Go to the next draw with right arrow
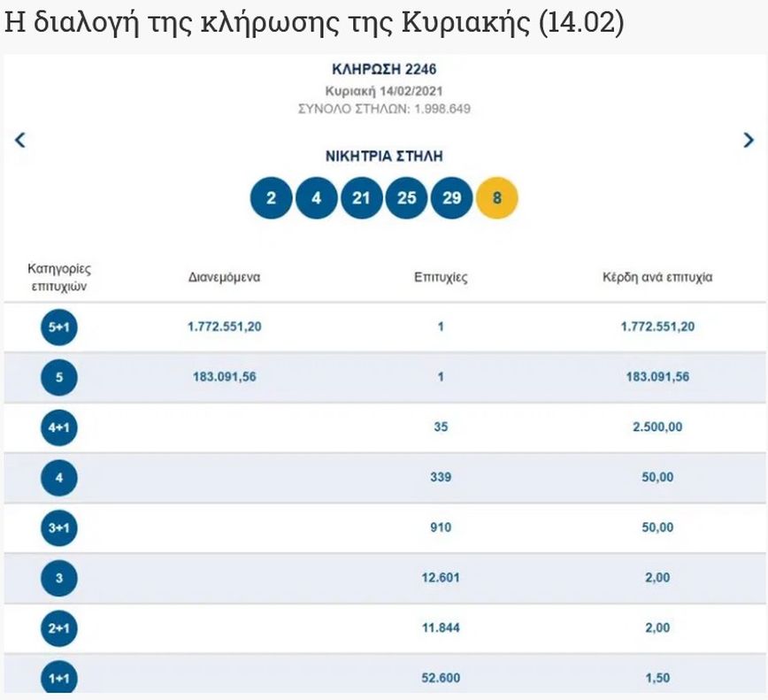Screen dimensions: 768x700 749,140
